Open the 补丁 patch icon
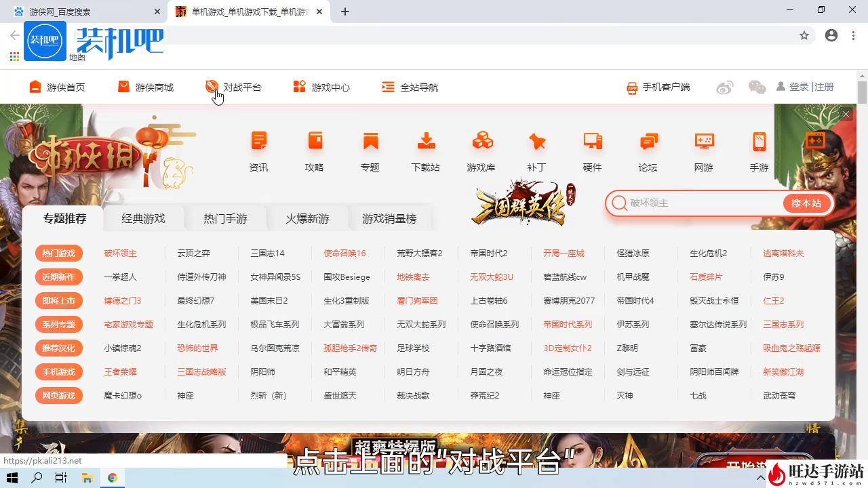Image resolution: width=868 pixels, height=488 pixels. [x=536, y=141]
